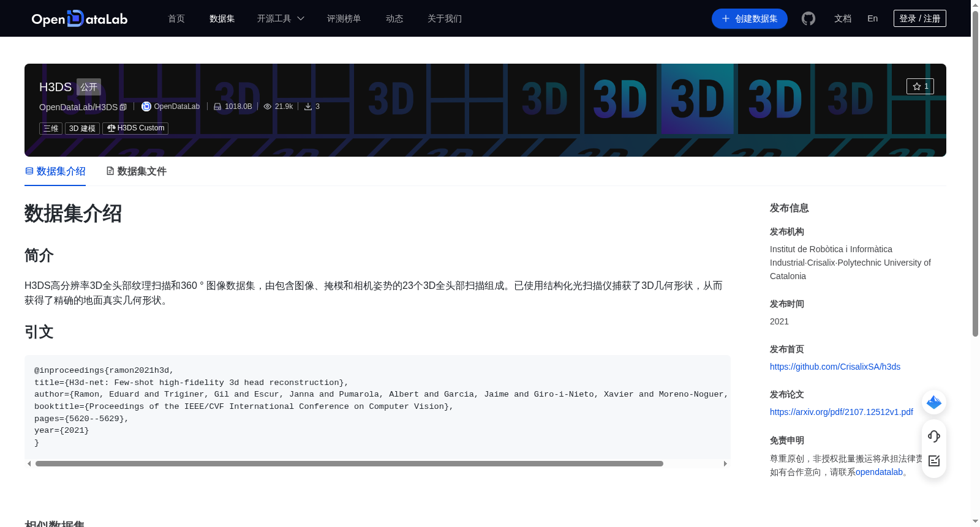Click the 2021 publish year text

click(779, 321)
